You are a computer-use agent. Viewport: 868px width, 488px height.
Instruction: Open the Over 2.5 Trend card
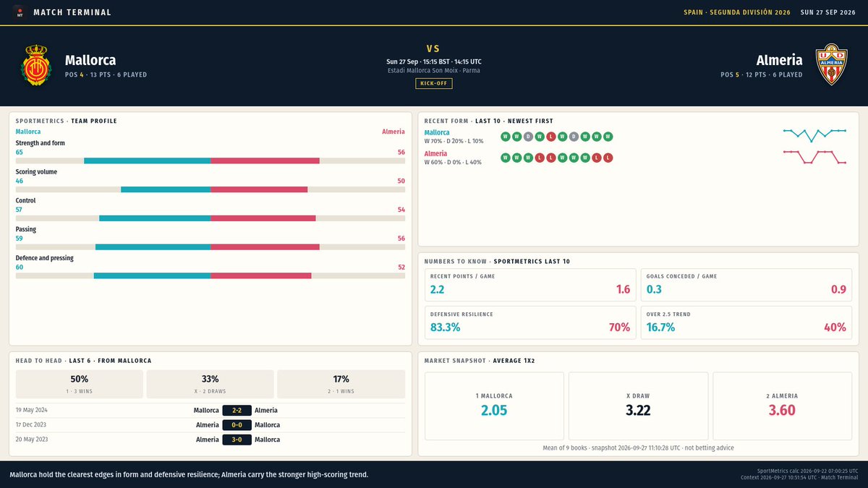(x=746, y=322)
